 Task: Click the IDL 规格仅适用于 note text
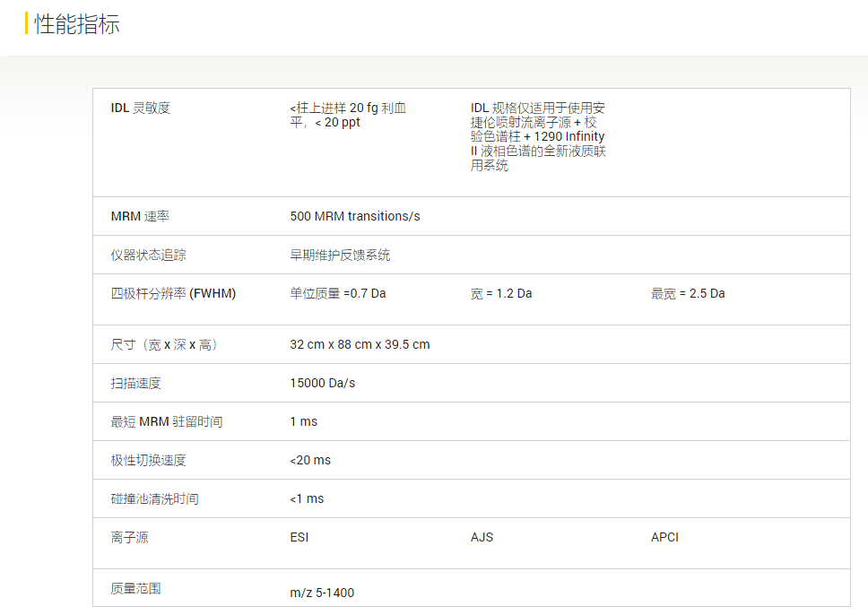click(538, 137)
